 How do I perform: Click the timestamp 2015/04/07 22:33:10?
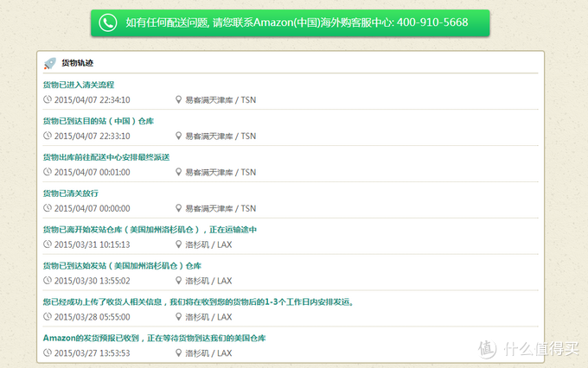(93, 136)
